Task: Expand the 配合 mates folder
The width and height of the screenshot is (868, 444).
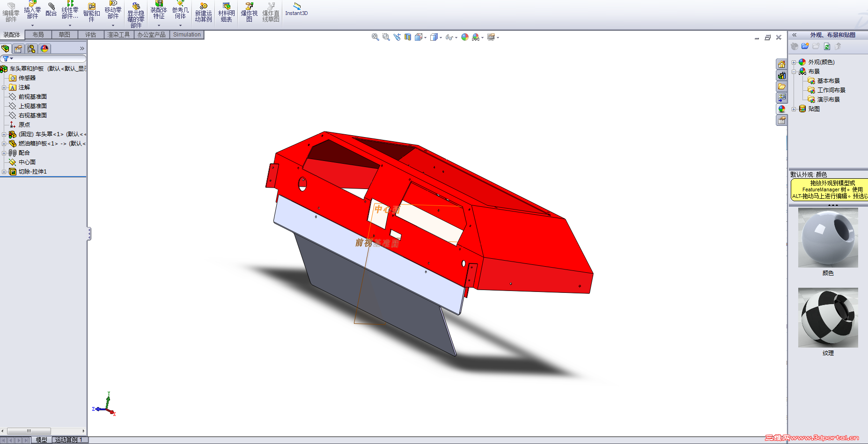Action: pyautogui.click(x=4, y=153)
